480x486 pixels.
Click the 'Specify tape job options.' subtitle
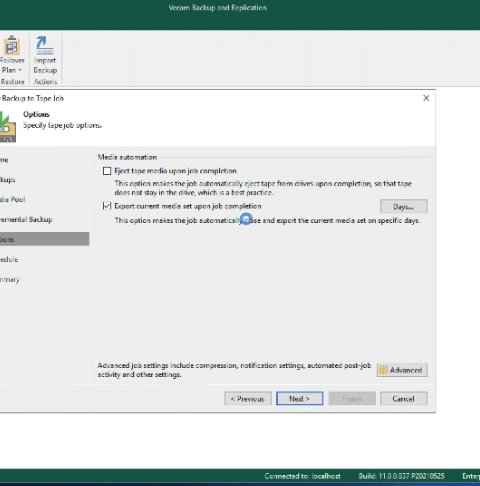pos(62,125)
